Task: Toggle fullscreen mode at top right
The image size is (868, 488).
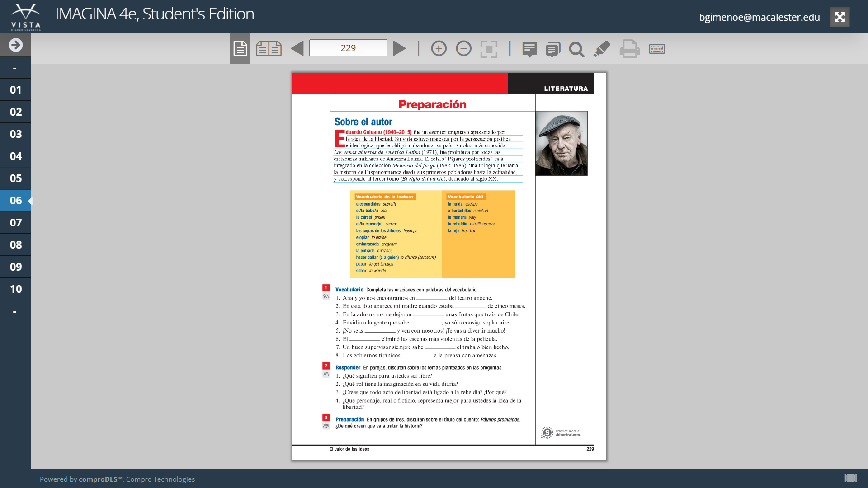Action: (x=840, y=17)
